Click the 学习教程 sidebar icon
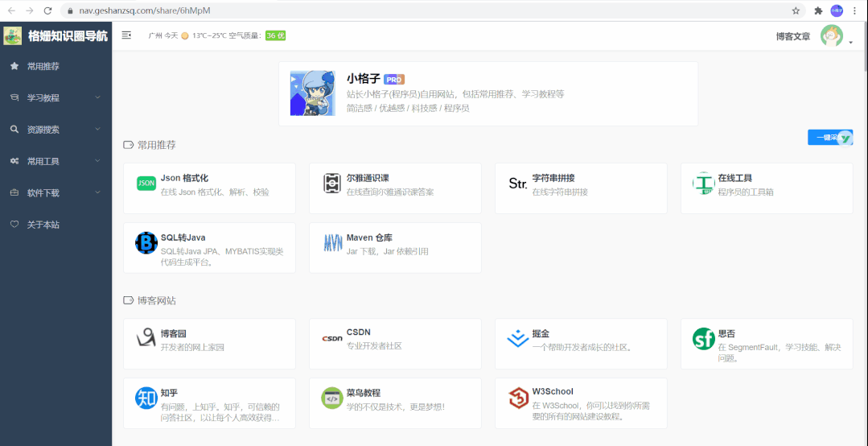868x446 pixels. (x=15, y=97)
